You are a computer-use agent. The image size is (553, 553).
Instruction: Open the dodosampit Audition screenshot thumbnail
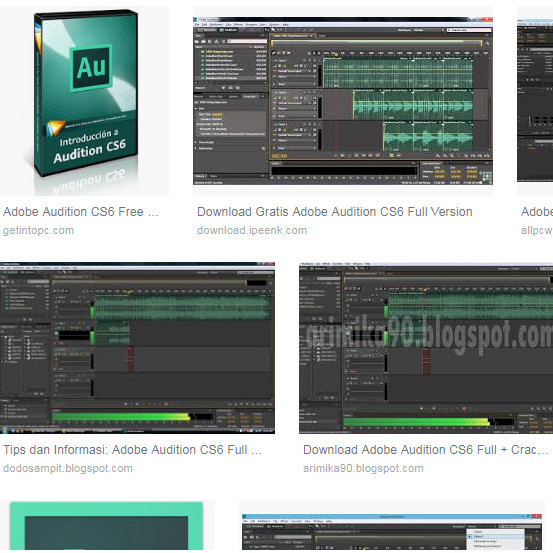[x=137, y=348]
